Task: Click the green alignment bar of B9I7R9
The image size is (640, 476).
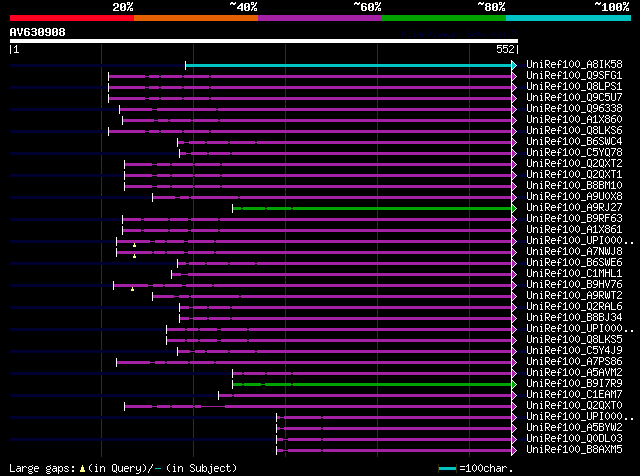Action: point(372,385)
